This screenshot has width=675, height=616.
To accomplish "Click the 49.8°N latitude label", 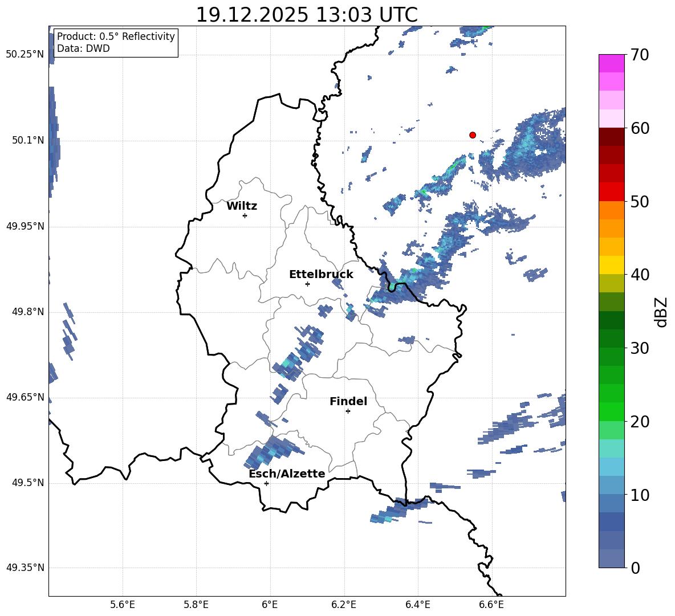I will [28, 312].
